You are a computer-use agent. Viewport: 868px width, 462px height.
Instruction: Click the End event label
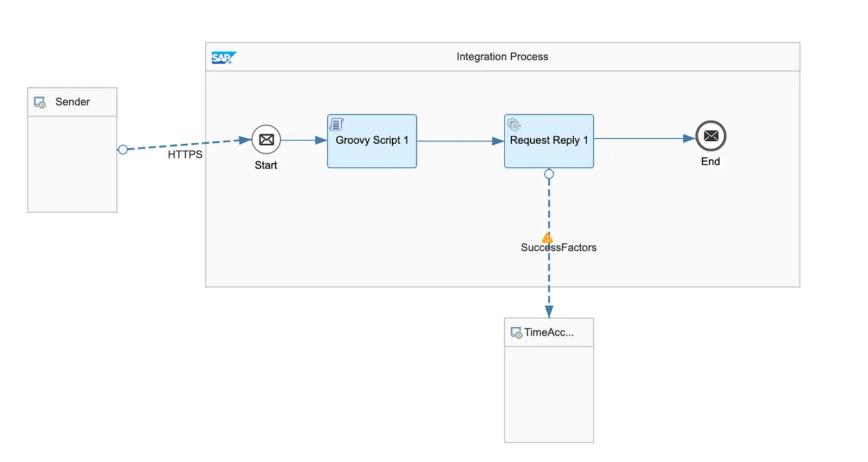tap(711, 162)
